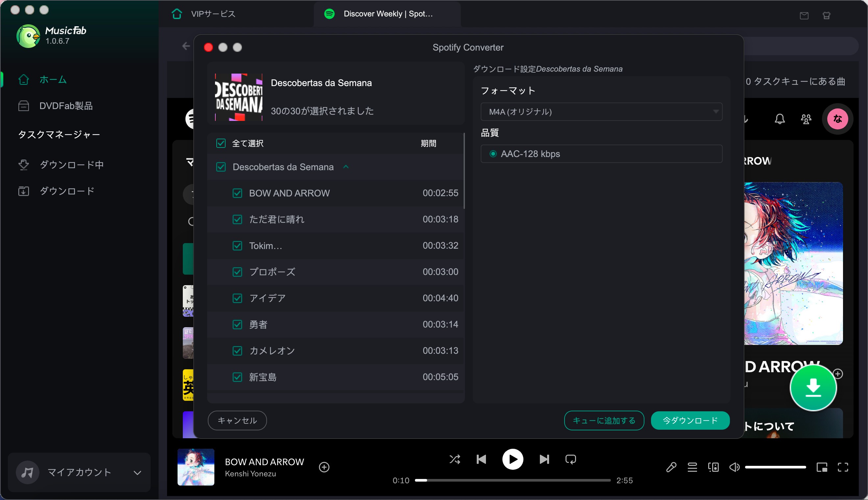Viewport: 868px width, 500px height.
Task: Click the shirt skin icon in title bar
Action: [x=827, y=15]
